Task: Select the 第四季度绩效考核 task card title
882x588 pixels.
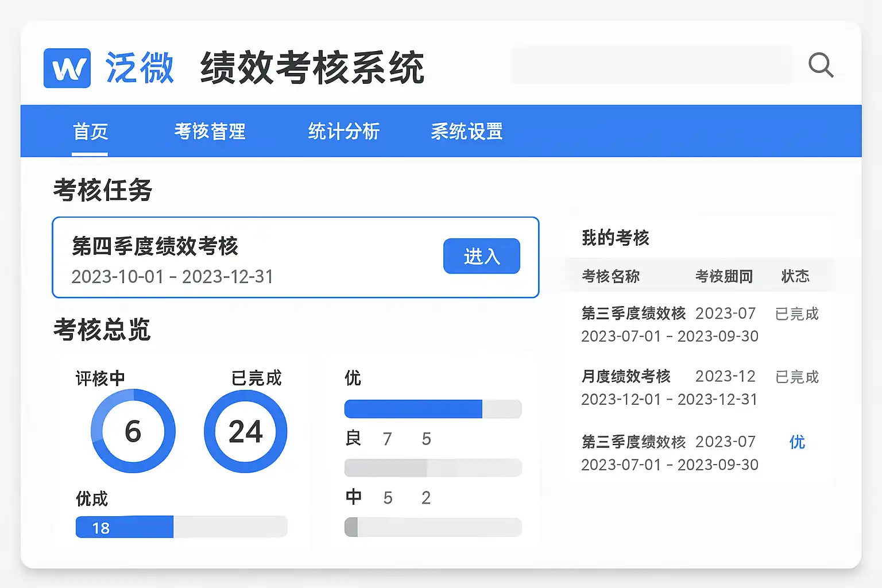Action: pos(155,246)
